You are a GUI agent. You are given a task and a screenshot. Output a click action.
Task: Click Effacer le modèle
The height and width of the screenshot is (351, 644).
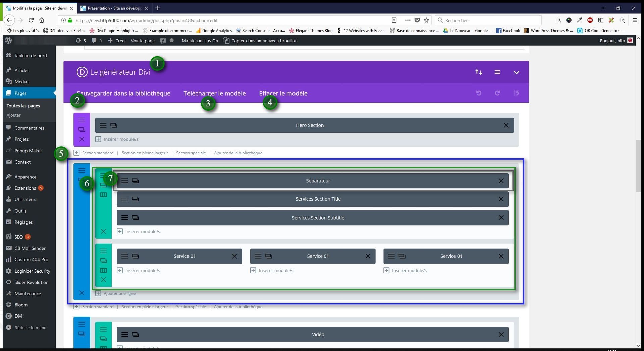point(283,93)
